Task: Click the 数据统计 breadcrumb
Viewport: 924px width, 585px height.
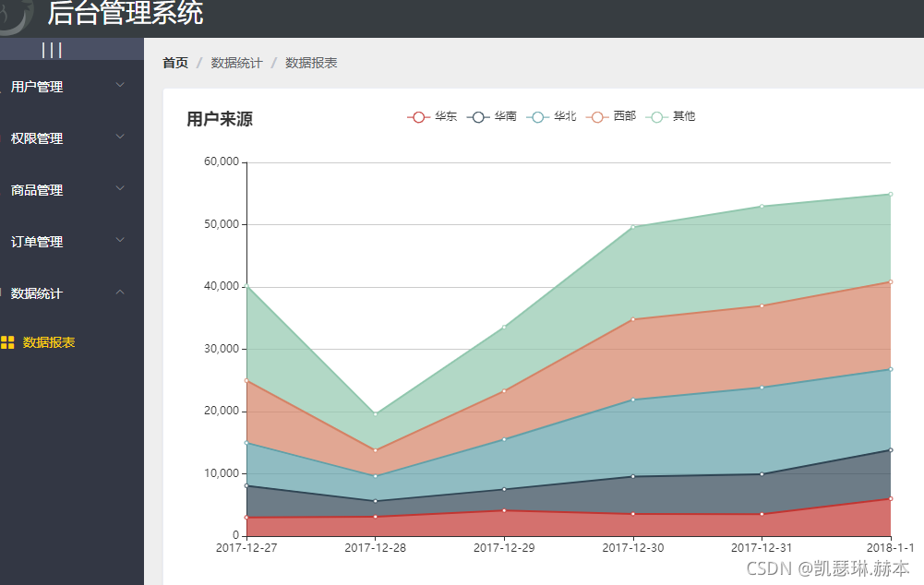Action: pos(236,63)
